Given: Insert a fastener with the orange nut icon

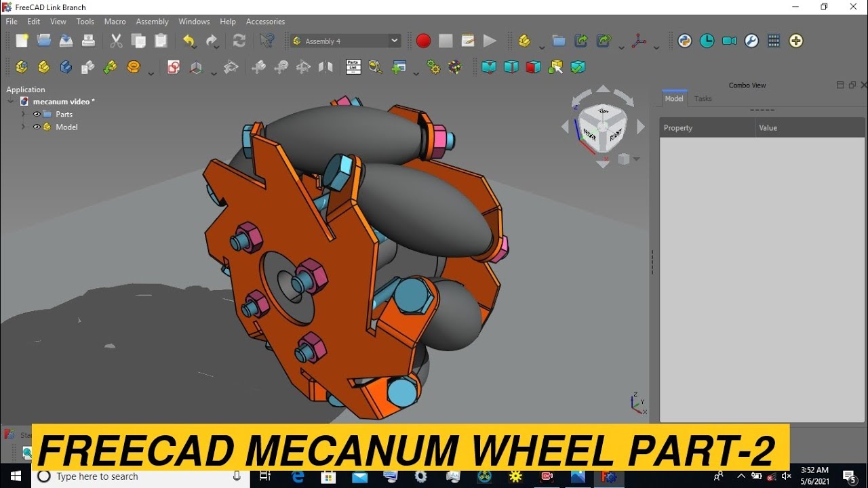Looking at the screenshot, I should (x=134, y=66).
